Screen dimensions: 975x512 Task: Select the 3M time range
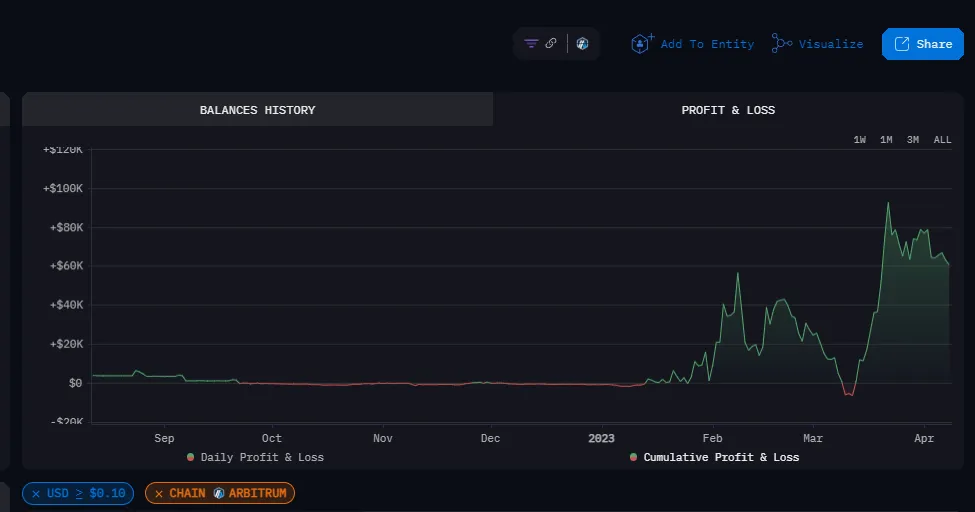point(913,140)
